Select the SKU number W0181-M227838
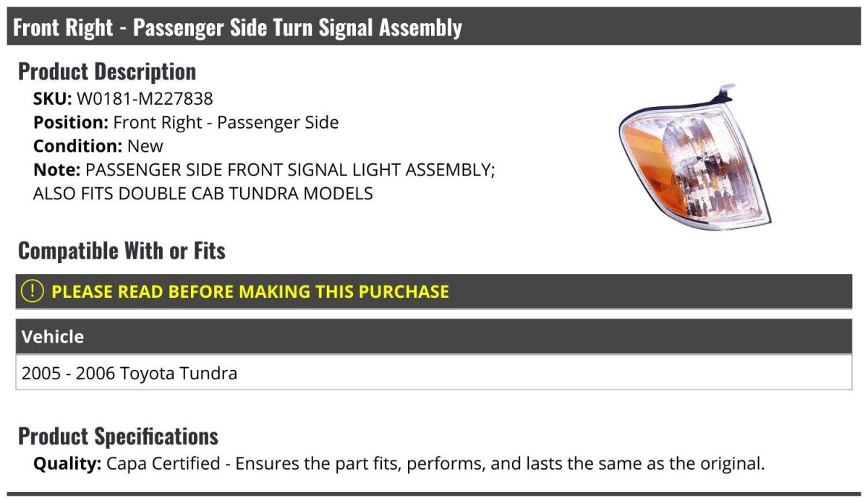 coord(145,98)
